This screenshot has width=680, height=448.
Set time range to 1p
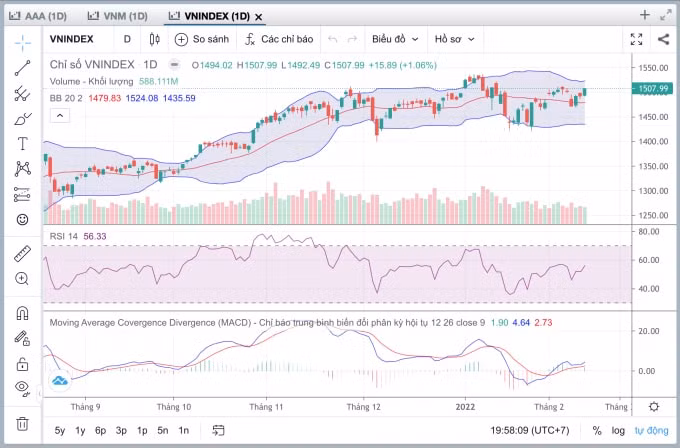[142, 431]
